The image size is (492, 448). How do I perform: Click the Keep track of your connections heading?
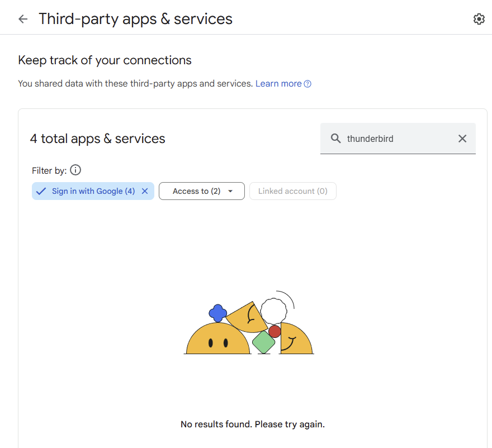[105, 60]
